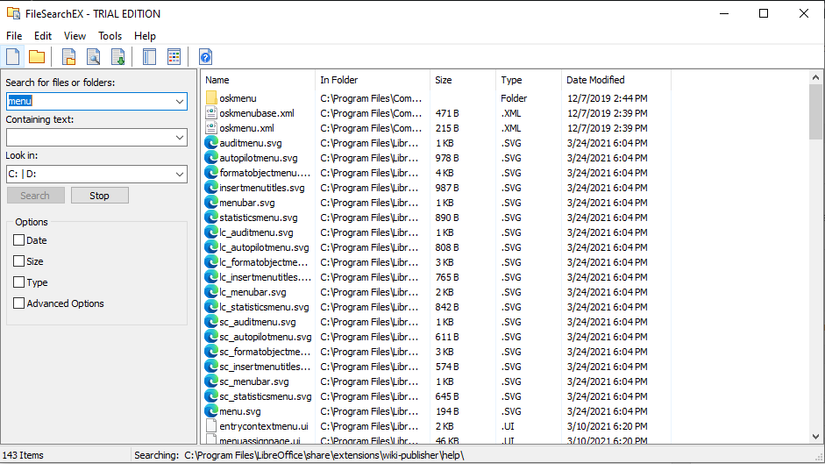
Task: Expand the Containing text dropdown arrow
Action: point(179,137)
